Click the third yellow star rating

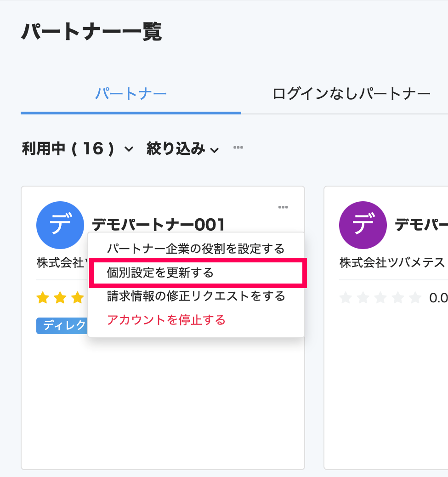[x=78, y=297]
